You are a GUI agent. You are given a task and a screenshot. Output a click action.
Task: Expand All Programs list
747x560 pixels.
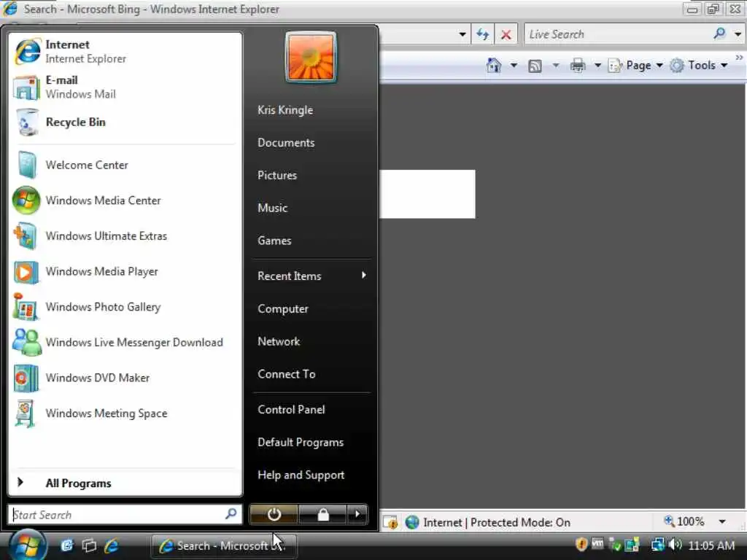(x=125, y=483)
